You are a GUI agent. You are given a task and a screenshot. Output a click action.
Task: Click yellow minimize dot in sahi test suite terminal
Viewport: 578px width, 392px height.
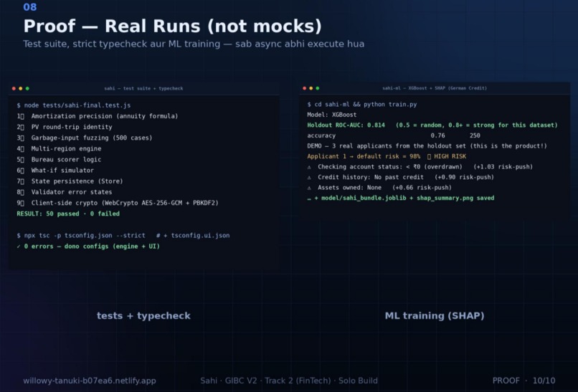click(21, 88)
